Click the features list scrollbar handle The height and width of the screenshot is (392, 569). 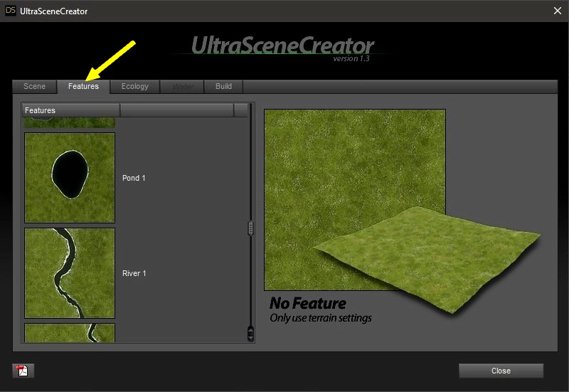click(x=250, y=228)
